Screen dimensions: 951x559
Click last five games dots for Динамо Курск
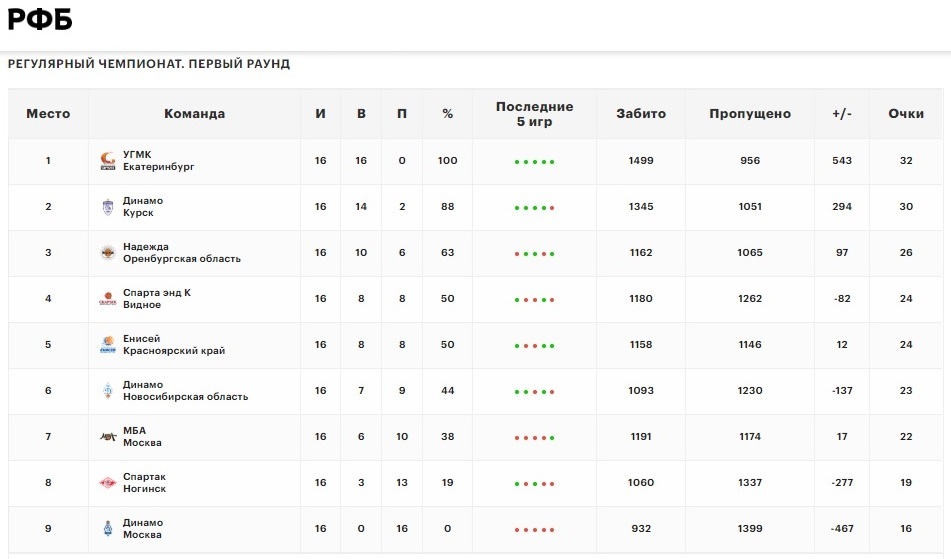pos(534,208)
